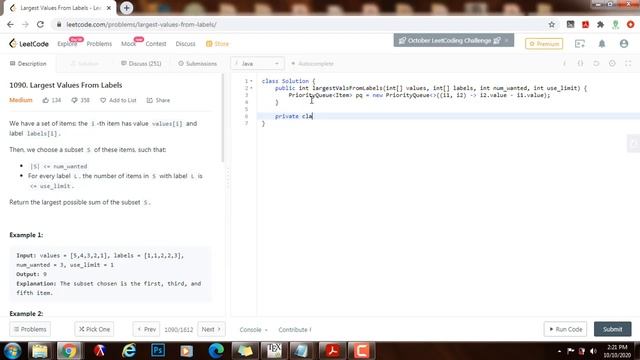Image resolution: width=640 pixels, height=360 pixels.
Task: Open Photoshop in taskbar
Action: [158, 351]
